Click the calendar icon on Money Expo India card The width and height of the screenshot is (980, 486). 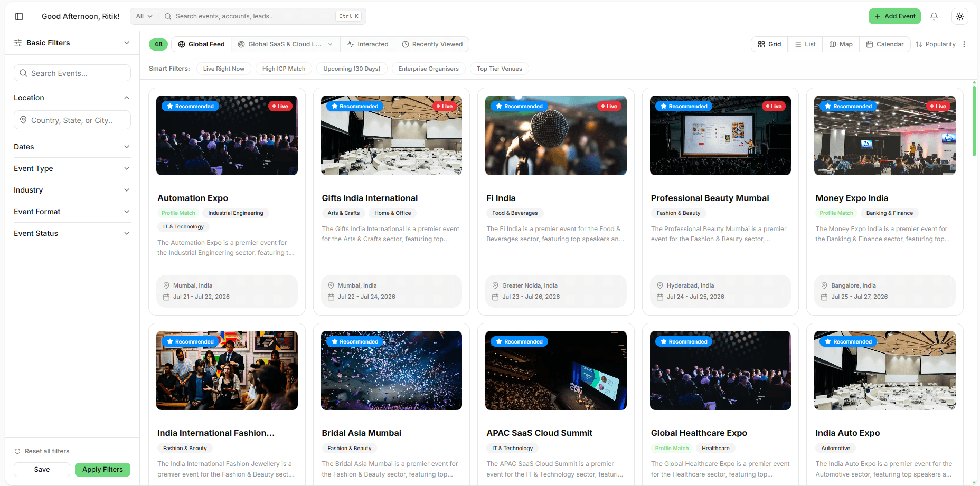coord(824,297)
